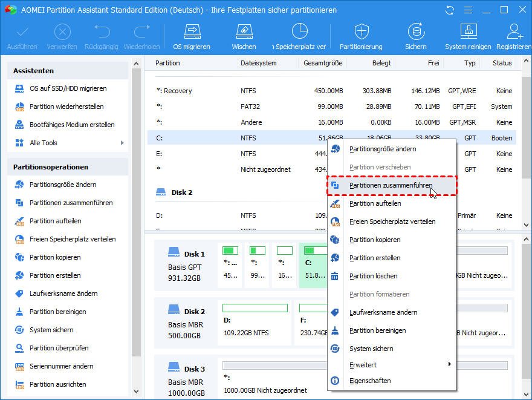Click the Wiederholen redo arrow
The image size is (532, 400).
tap(142, 31)
